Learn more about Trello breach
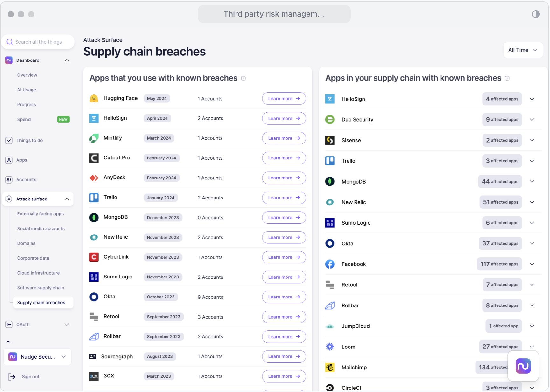The image size is (550, 392). click(x=284, y=198)
